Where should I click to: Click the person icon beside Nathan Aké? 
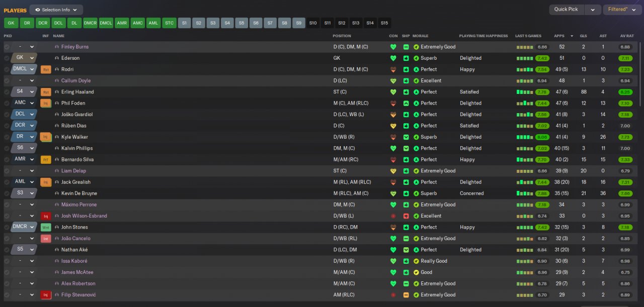[x=57, y=250]
